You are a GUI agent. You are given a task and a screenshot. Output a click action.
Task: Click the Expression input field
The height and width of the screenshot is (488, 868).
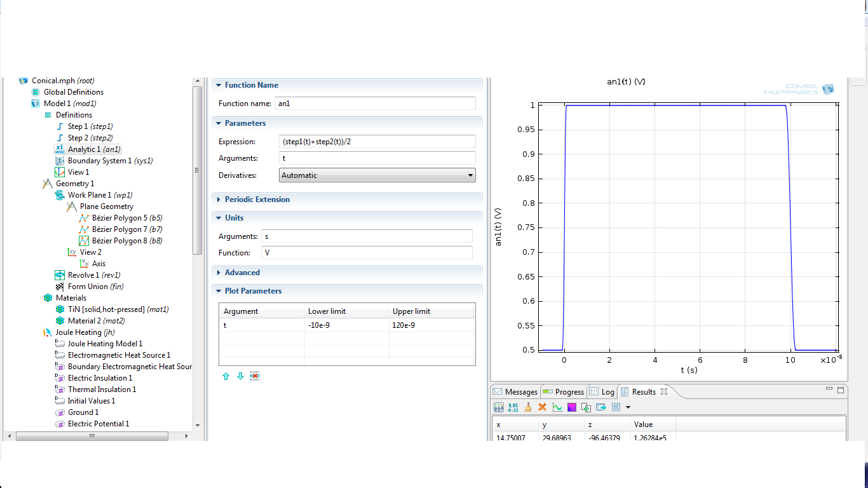tap(377, 142)
